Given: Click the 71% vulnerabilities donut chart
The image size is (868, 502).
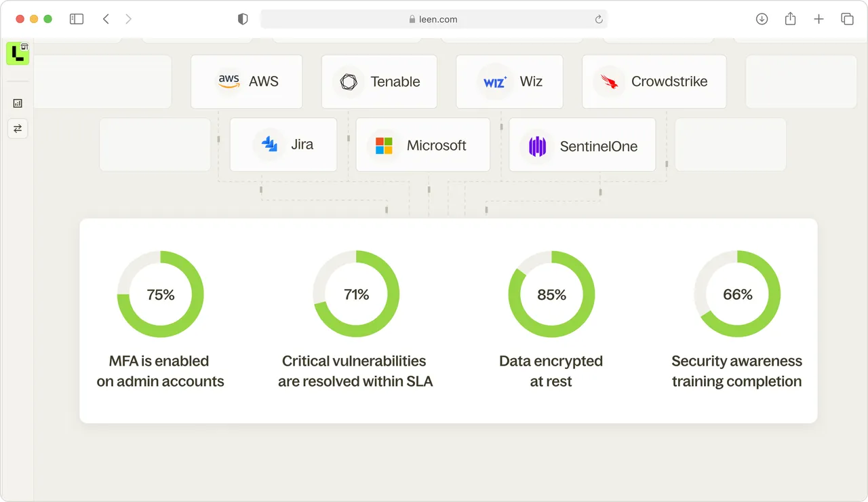Looking at the screenshot, I should point(356,294).
